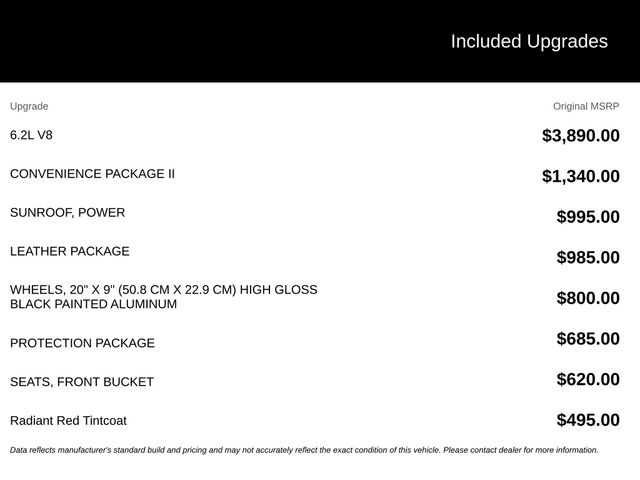Click the $3,890.00 price

point(580,136)
